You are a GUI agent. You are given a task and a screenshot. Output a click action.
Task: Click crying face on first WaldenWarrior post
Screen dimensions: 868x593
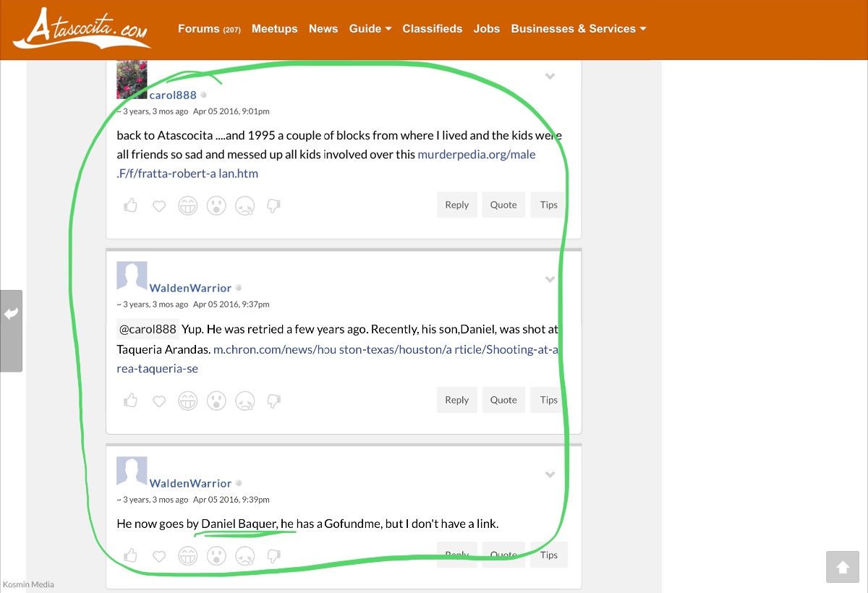(245, 401)
